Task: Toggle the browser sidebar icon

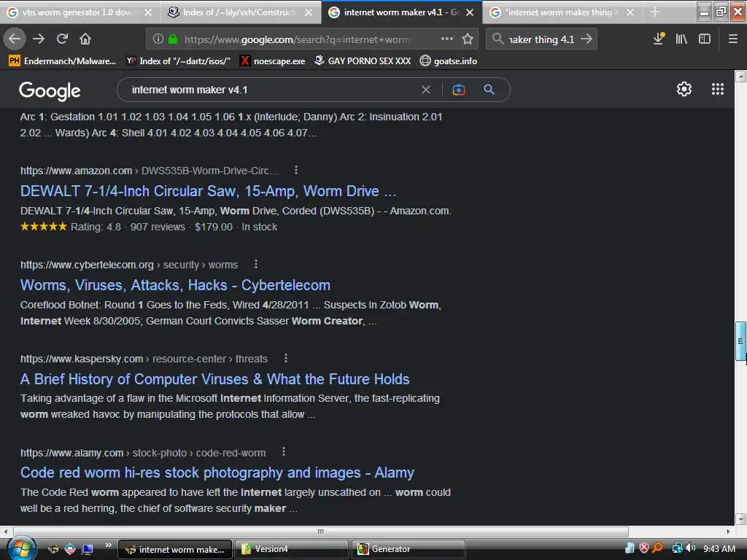Action: 705,39
